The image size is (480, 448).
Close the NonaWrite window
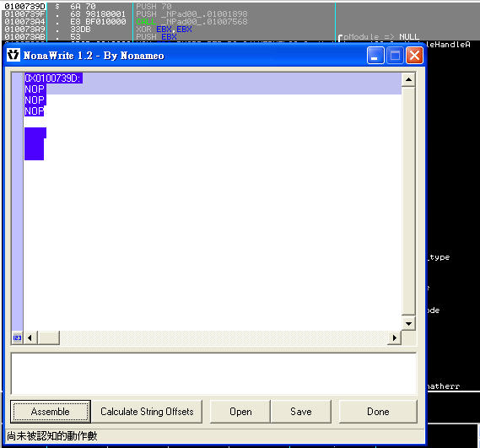pyautogui.click(x=414, y=56)
